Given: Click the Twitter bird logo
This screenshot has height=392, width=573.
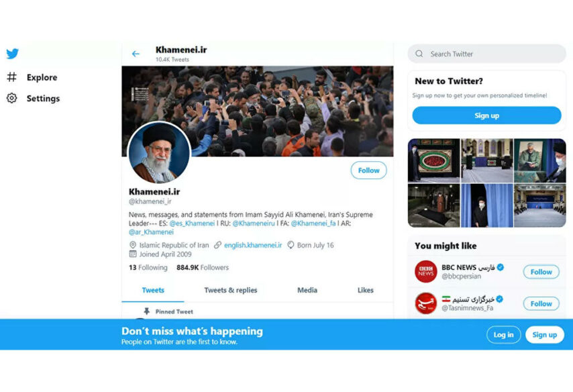Looking at the screenshot, I should [12, 54].
